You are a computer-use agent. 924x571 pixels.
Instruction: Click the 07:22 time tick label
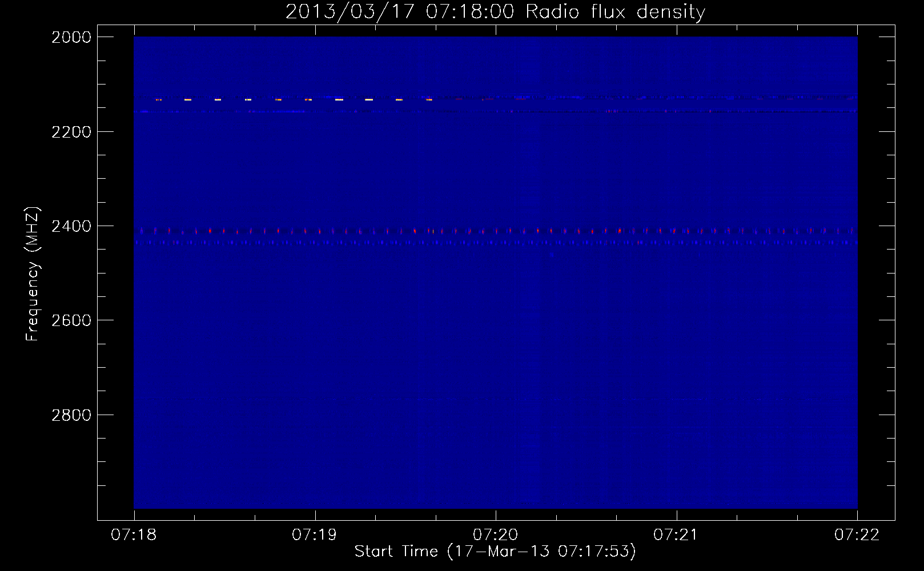coord(857,534)
